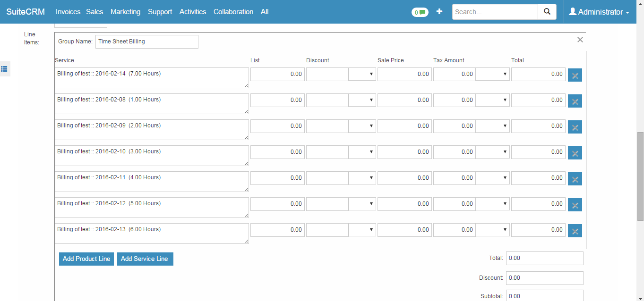Check notifications via the speech bubble icon
Viewport: 644px width, 301px height.
click(420, 11)
